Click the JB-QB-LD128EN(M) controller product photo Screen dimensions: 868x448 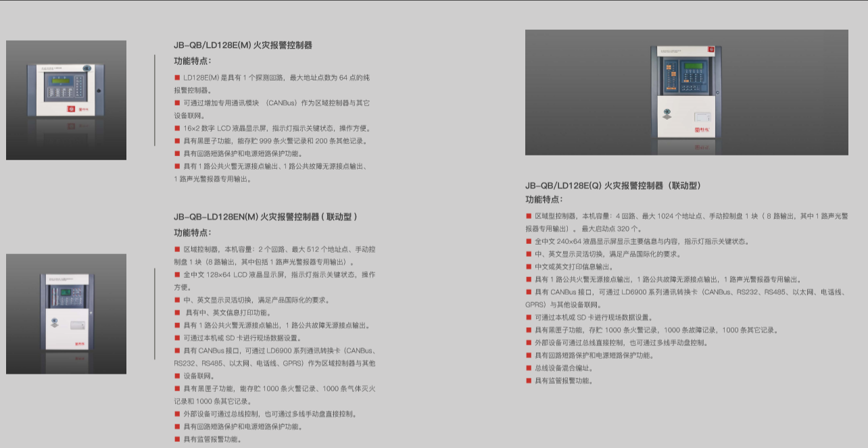66,314
